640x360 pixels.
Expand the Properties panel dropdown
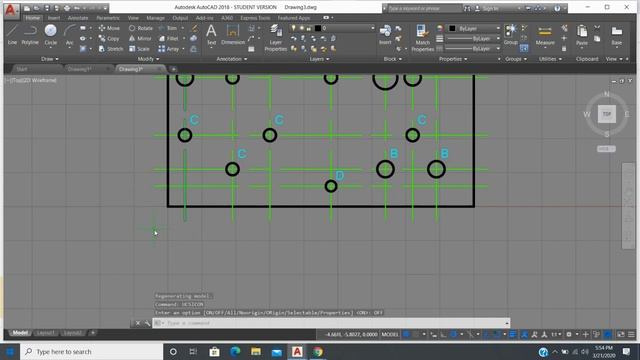pos(453,59)
